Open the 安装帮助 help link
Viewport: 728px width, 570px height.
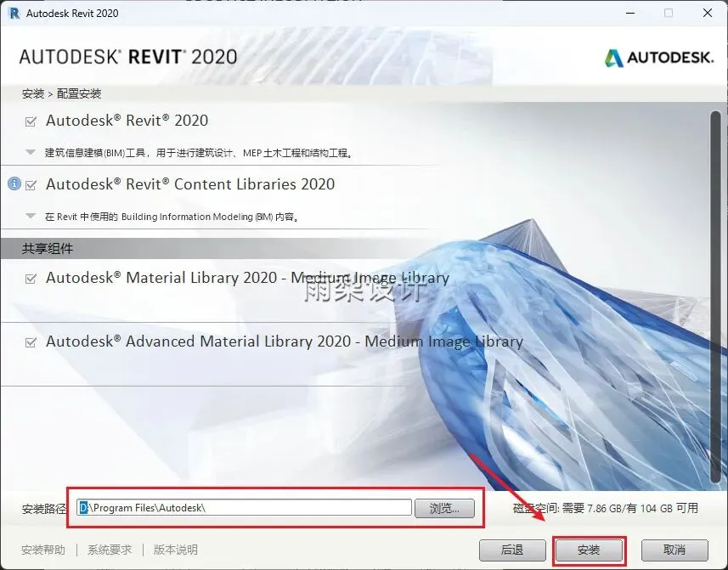[x=43, y=550]
